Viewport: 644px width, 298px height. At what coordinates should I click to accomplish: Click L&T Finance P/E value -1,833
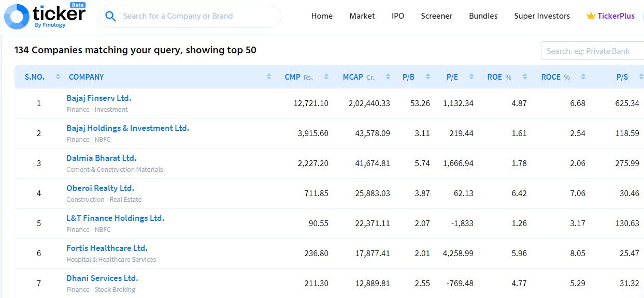pyautogui.click(x=461, y=223)
